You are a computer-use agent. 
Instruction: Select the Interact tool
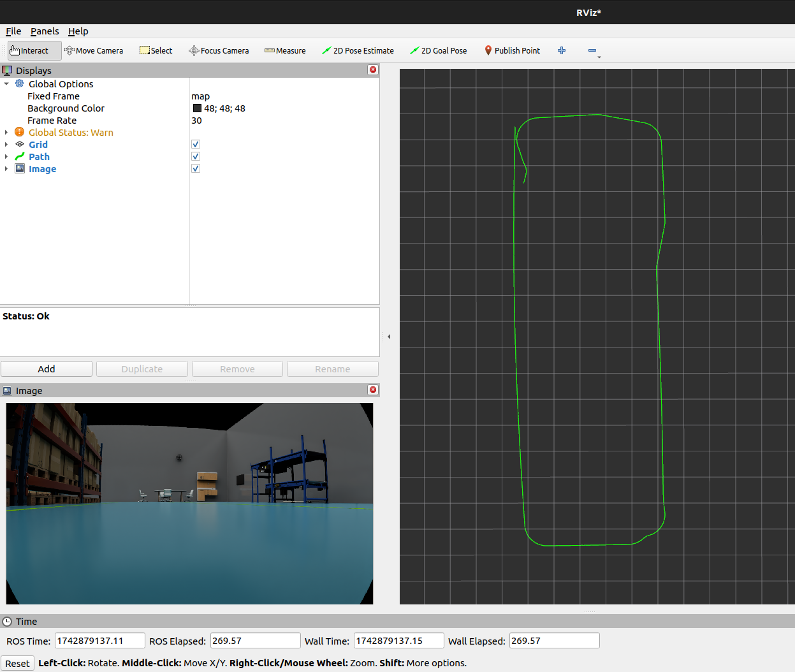[34, 51]
